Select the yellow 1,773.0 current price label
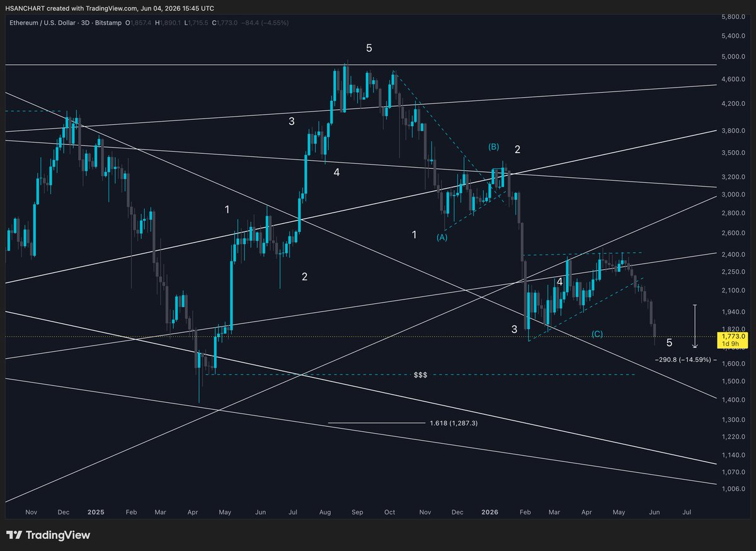 click(x=734, y=337)
